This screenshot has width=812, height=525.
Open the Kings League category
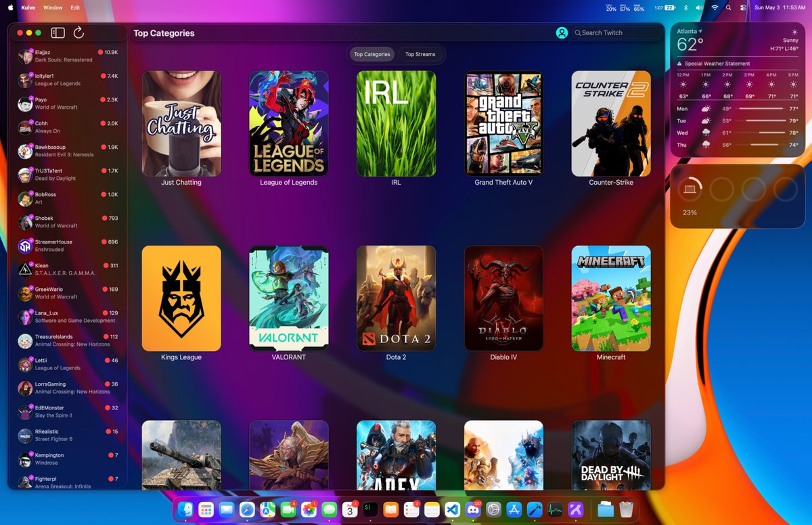(x=181, y=298)
